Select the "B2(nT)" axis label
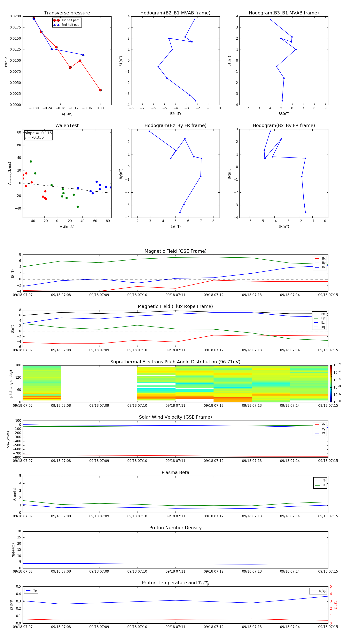 point(175,114)
